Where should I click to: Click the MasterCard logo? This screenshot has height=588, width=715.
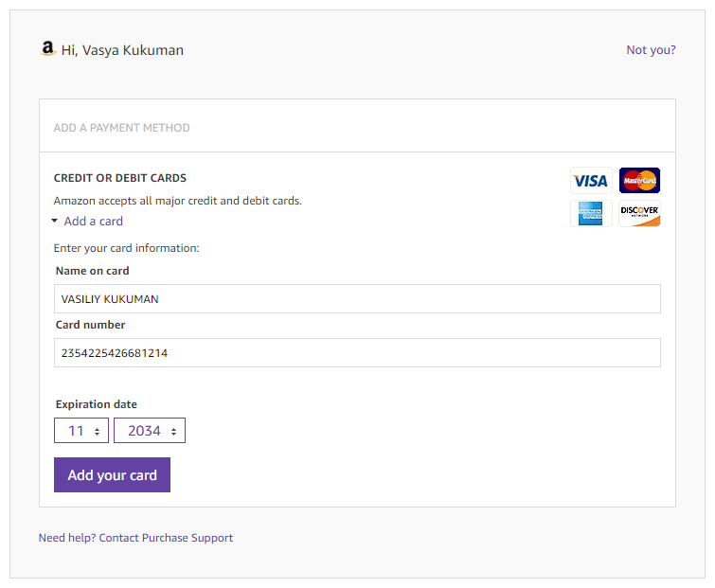click(x=639, y=181)
